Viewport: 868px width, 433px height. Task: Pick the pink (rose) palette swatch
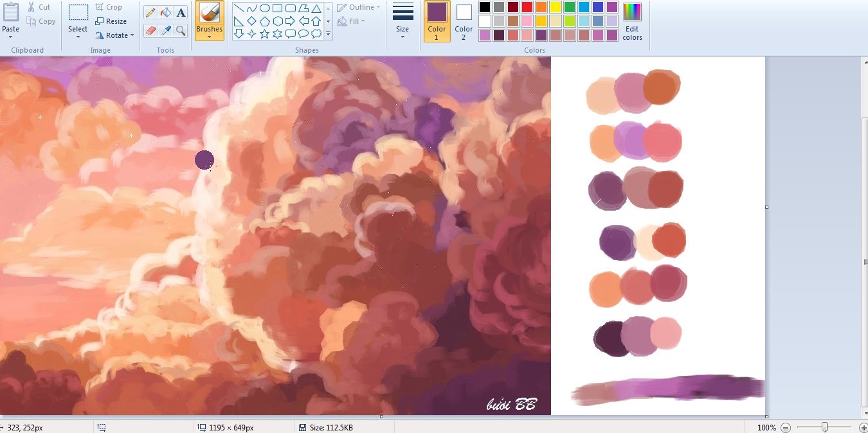527,21
